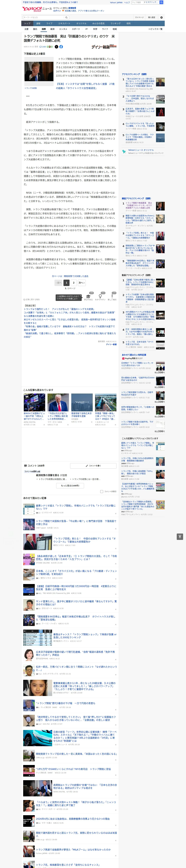Viewport: 186px width, 868px height.
Task: Open the 新NISAで米国株デビュー recommended card
Action: tap(34, 409)
